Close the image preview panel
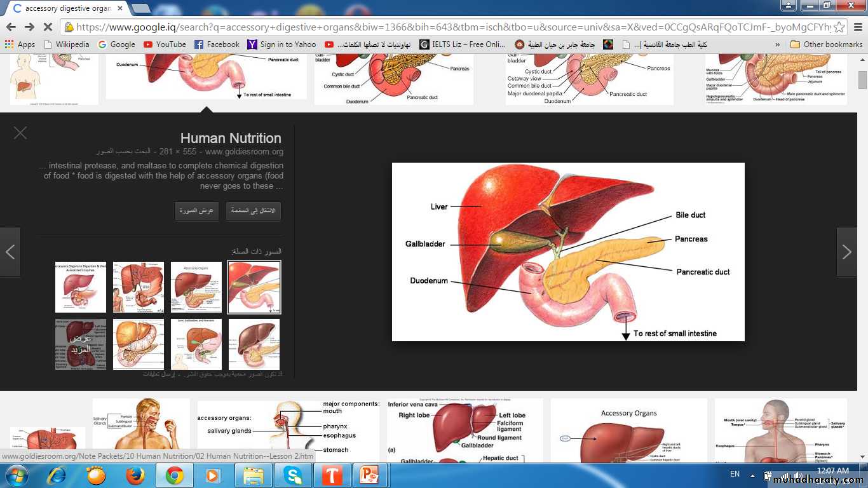This screenshot has height=488, width=868. [x=20, y=133]
